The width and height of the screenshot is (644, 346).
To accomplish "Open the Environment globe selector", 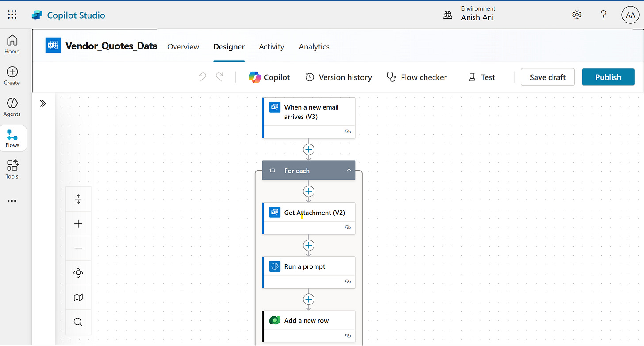I will [448, 15].
